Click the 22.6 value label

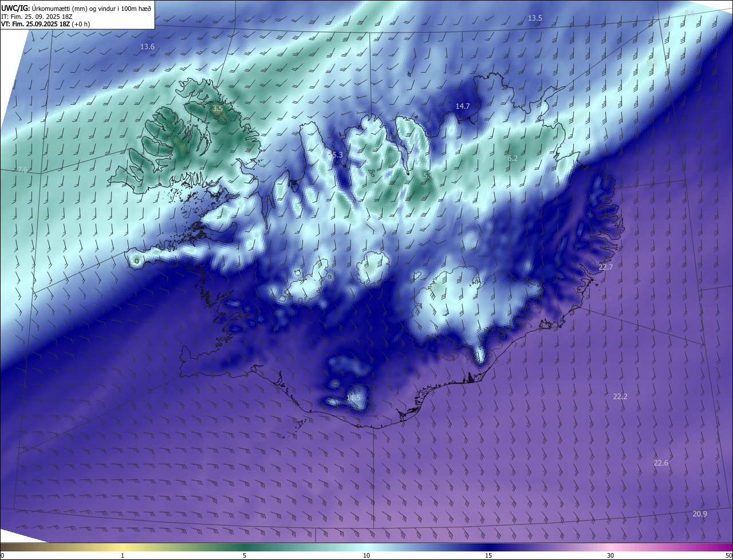coord(661,463)
